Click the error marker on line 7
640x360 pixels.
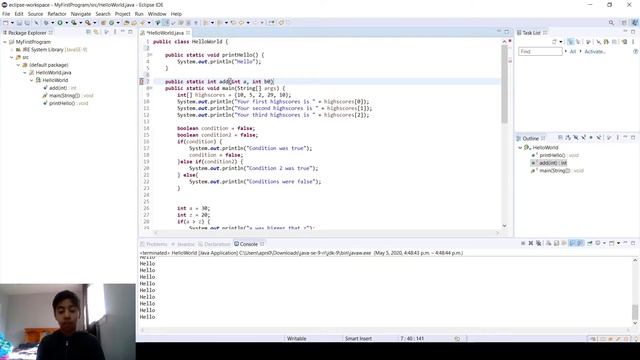coord(142,82)
